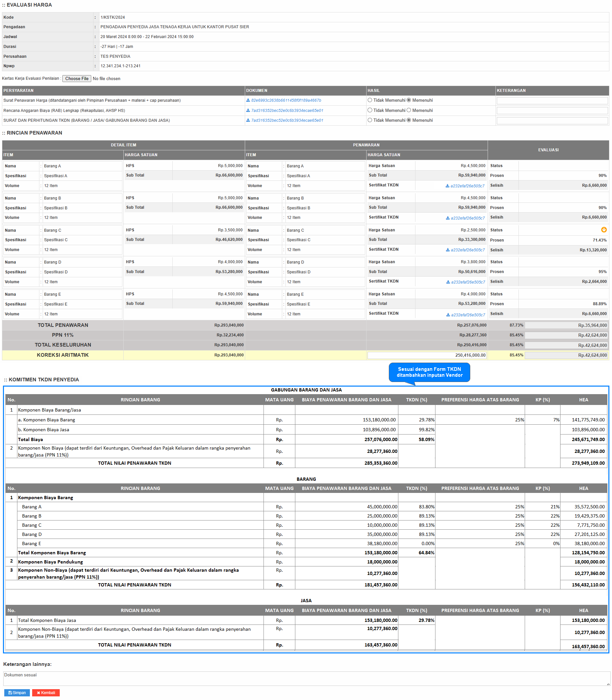Image resolution: width=612 pixels, height=700 pixels.
Task: Download Barang D Sertifikat TKDN file
Action: pos(467,282)
